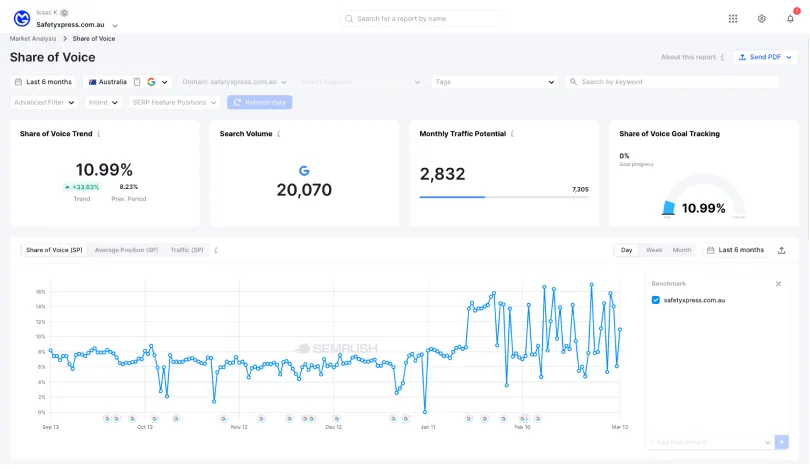This screenshot has width=810, height=469.
Task: Switch the chart granularity to Week
Action: (x=654, y=250)
